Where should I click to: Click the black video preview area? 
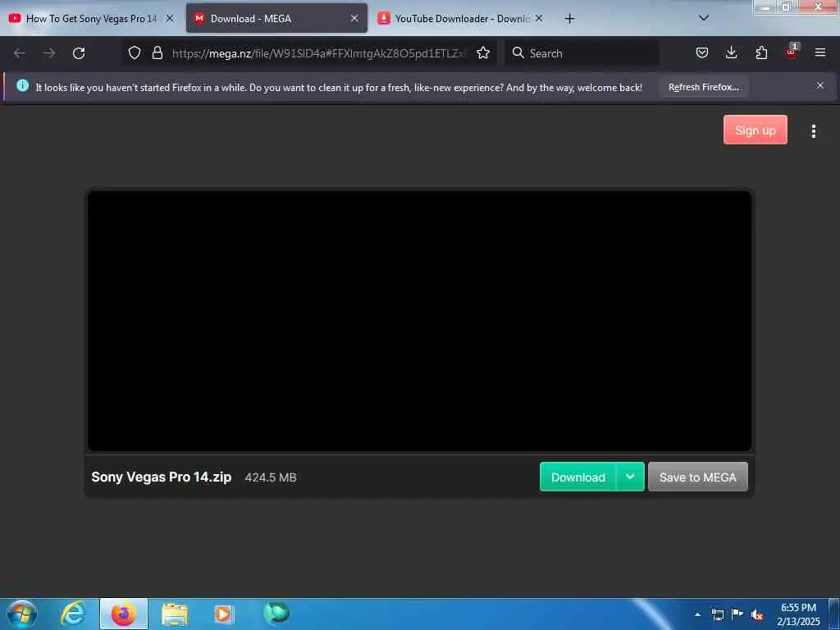point(419,321)
